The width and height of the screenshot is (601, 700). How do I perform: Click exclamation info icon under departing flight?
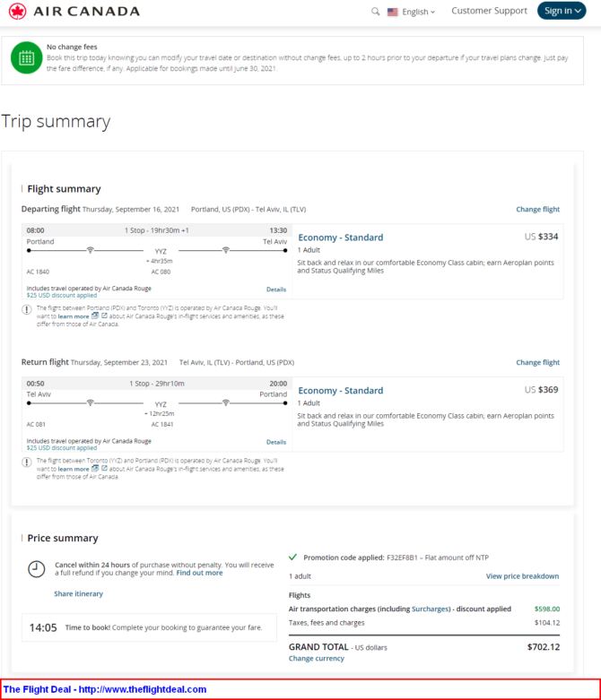click(27, 309)
